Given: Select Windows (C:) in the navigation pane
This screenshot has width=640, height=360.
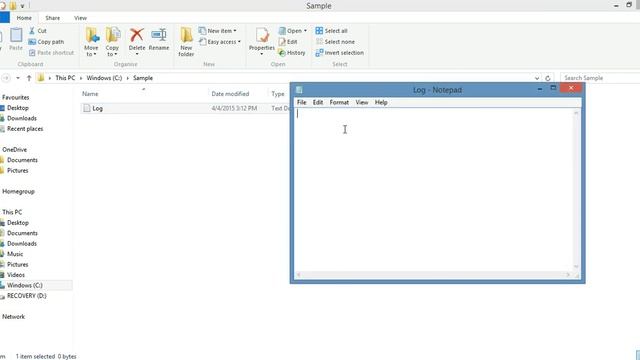Looking at the screenshot, I should [x=24, y=285].
